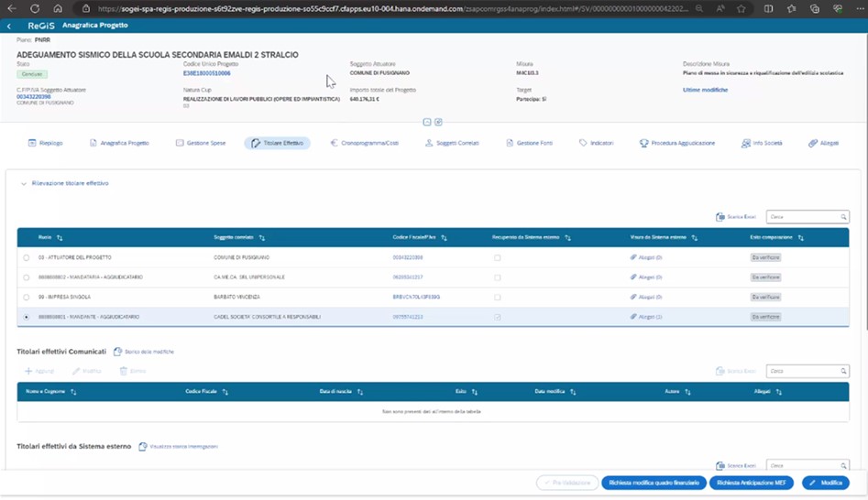Click the back arrow in ReGiS header
Image resolution: width=868 pixels, height=500 pixels.
coord(9,26)
